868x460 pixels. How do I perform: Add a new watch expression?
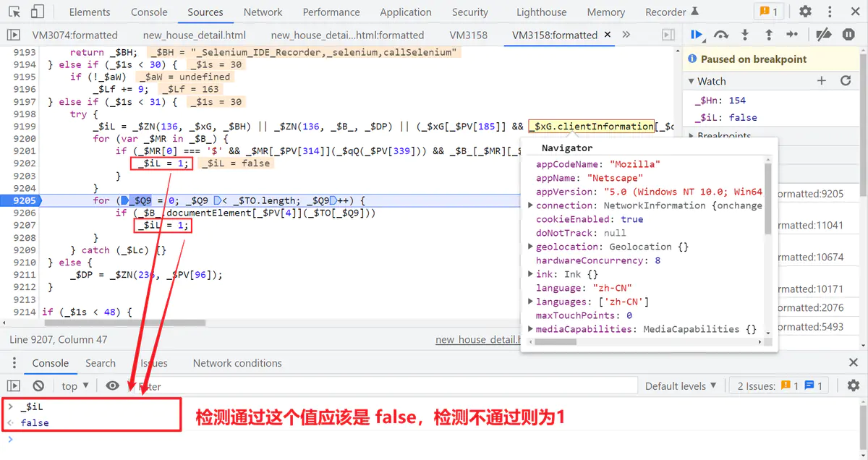coord(821,81)
